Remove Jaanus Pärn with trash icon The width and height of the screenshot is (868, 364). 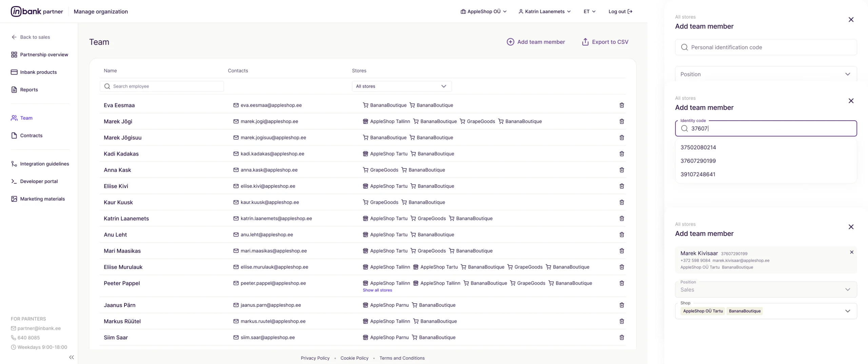[622, 305]
